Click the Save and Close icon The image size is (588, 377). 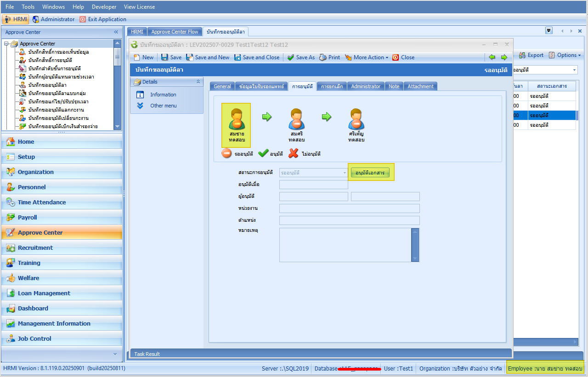237,57
